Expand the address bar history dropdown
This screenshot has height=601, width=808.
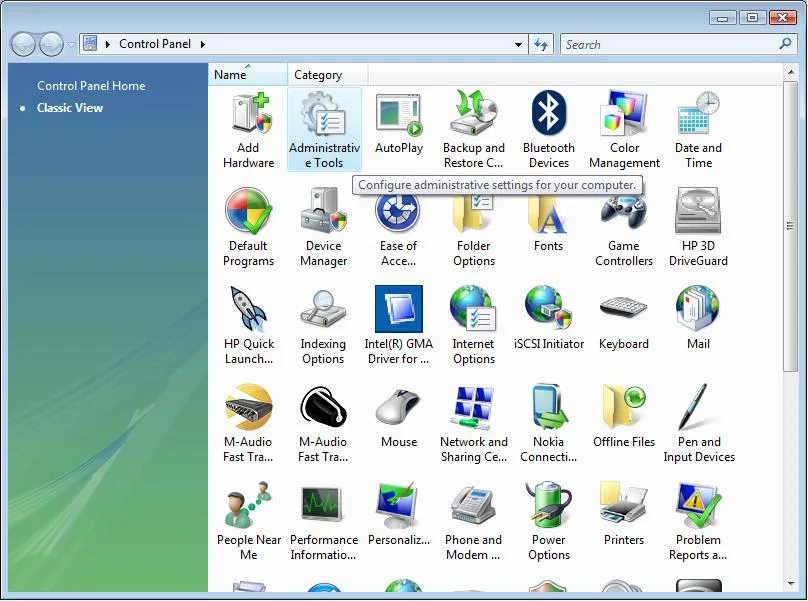[518, 45]
